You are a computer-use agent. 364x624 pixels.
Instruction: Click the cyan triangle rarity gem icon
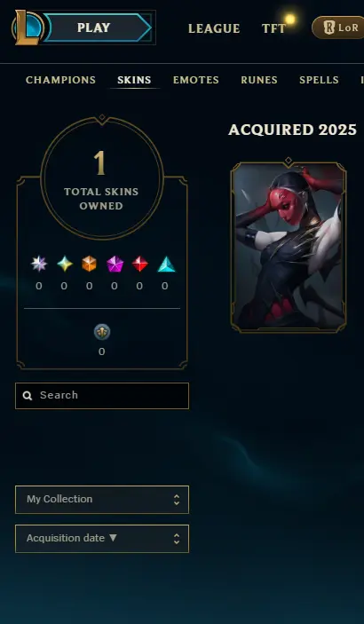pos(166,264)
